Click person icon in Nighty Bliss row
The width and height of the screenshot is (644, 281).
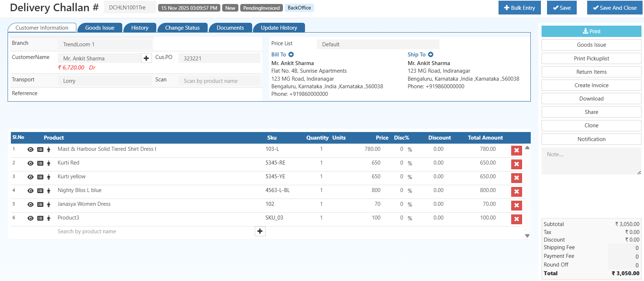click(x=48, y=191)
